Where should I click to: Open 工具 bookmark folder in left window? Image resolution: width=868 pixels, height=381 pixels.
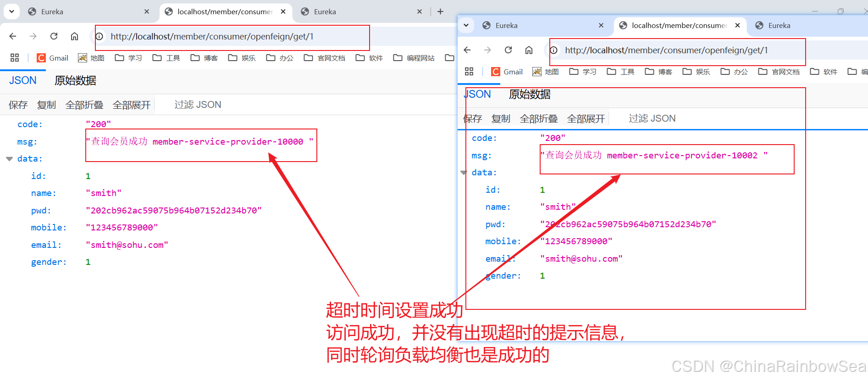(166, 58)
